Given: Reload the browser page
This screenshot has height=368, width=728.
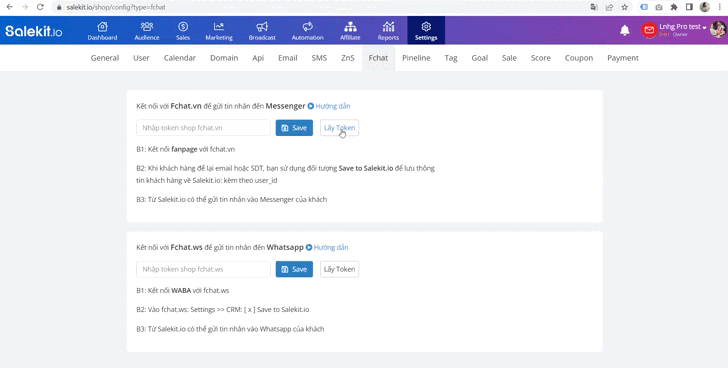Looking at the screenshot, I should (x=40, y=7).
